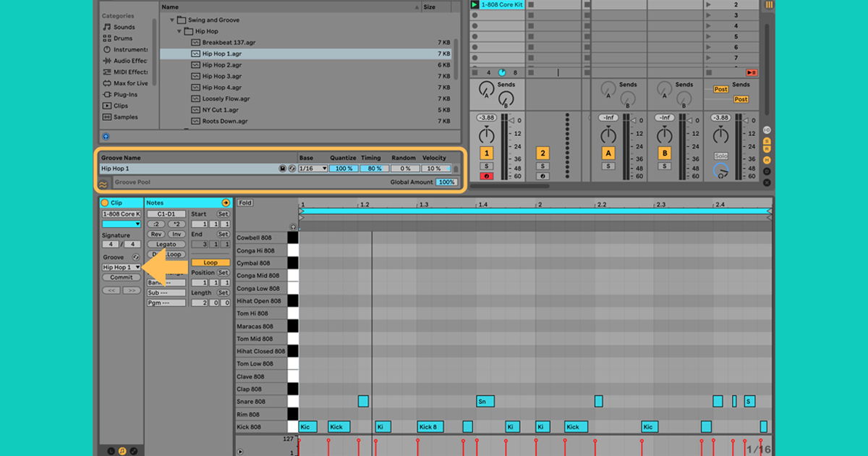Click the Inv invert notes button
The image size is (868, 456).
[x=176, y=235]
